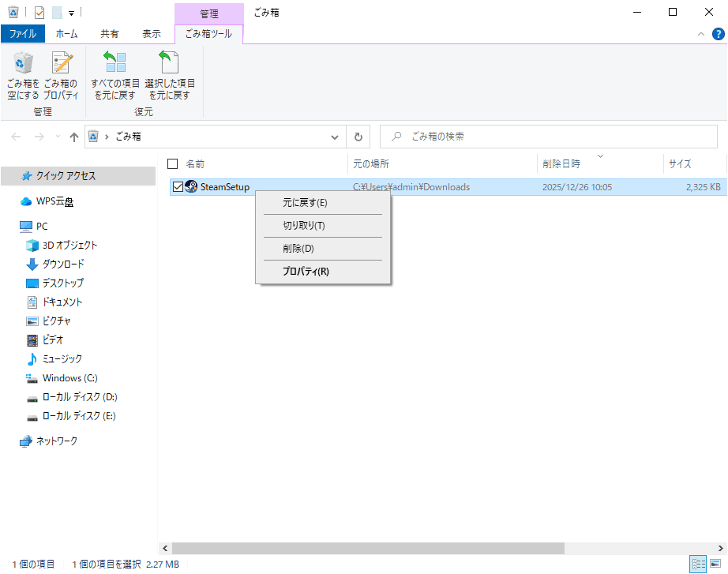Open Help with the question mark icon

pos(717,34)
